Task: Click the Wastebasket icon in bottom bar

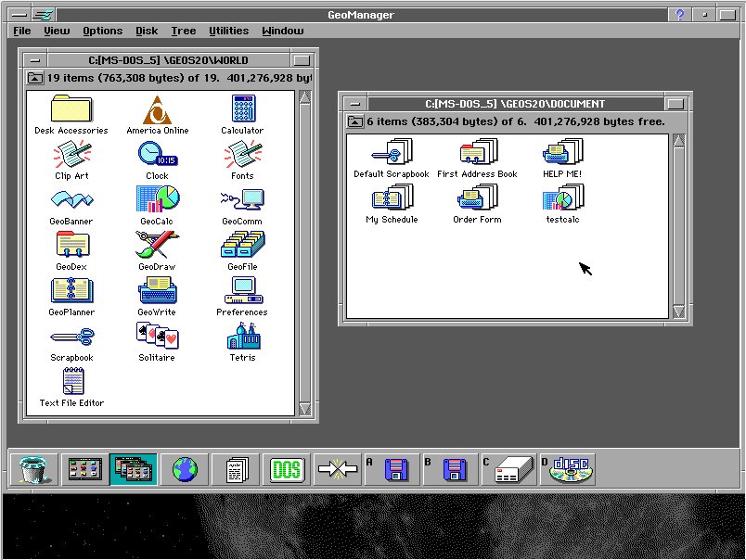Action: pyautogui.click(x=33, y=470)
